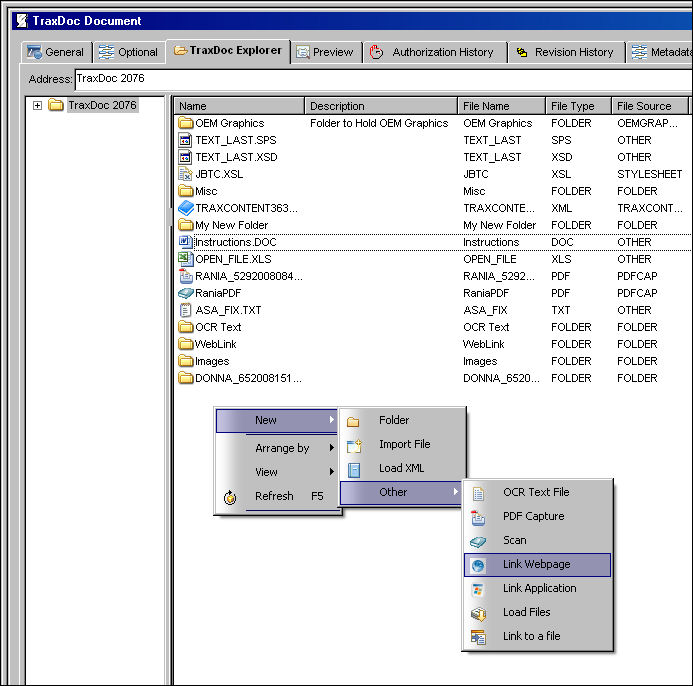The height and width of the screenshot is (686, 693).
Task: Click the PDF Capture icon
Action: [478, 518]
